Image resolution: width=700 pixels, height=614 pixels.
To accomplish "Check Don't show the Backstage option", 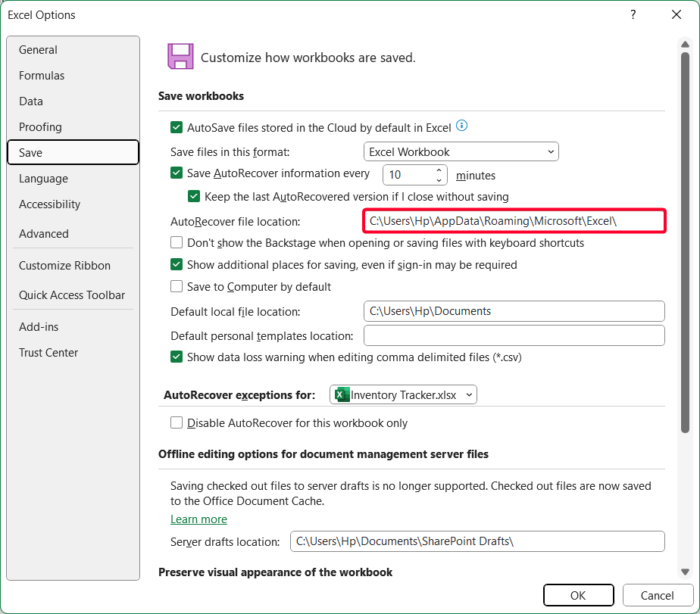I will (177, 242).
